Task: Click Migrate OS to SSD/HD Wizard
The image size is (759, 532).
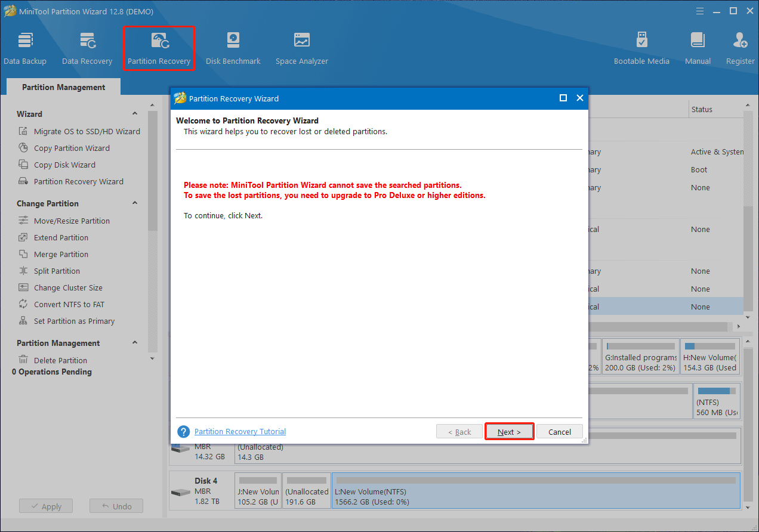Action: tap(79, 131)
